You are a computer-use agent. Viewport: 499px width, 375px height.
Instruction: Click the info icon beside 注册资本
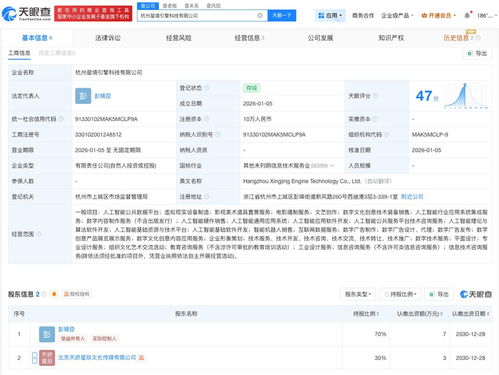pos(207,119)
